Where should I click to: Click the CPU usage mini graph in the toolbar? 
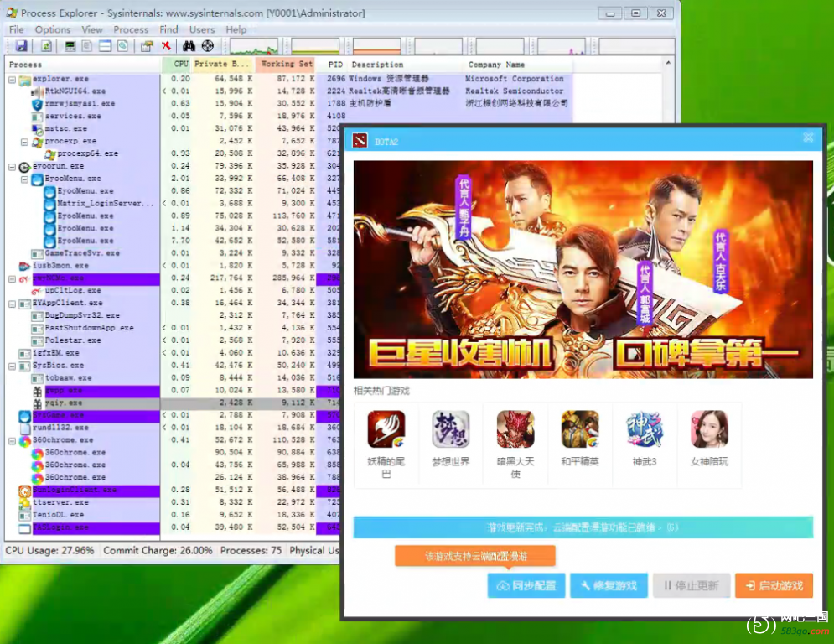click(254, 46)
